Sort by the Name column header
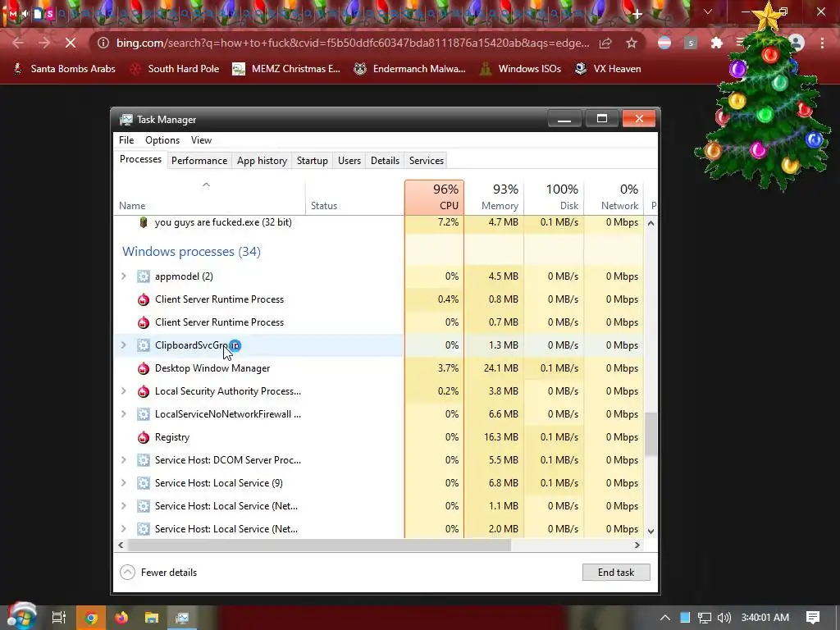 tap(210, 197)
